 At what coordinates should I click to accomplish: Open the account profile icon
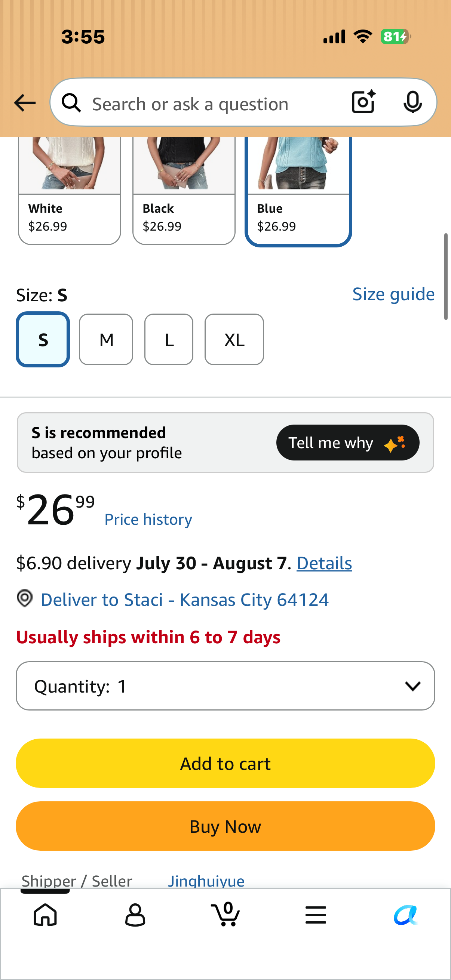point(135,915)
